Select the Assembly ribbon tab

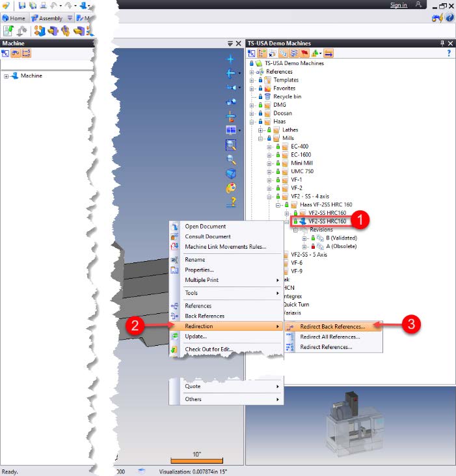(x=47, y=18)
